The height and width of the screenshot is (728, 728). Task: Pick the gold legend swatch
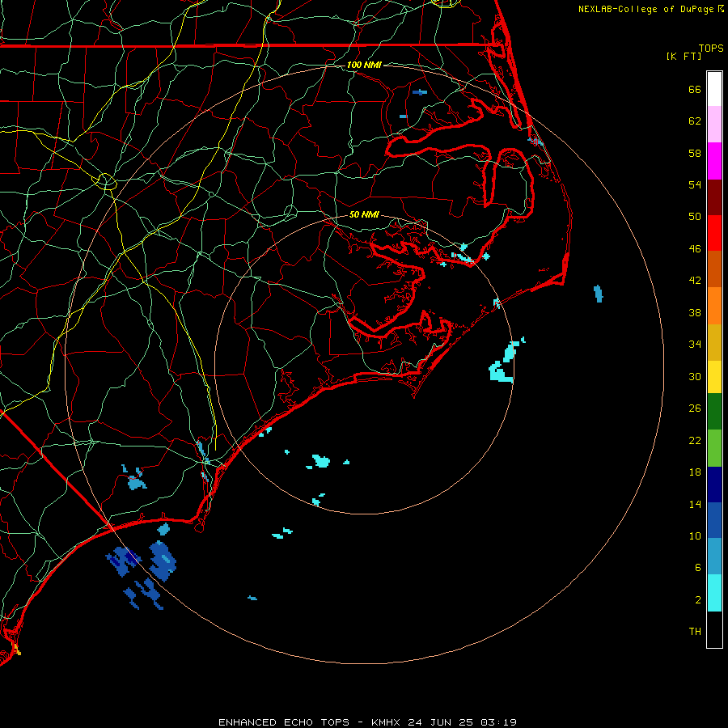[714, 343]
